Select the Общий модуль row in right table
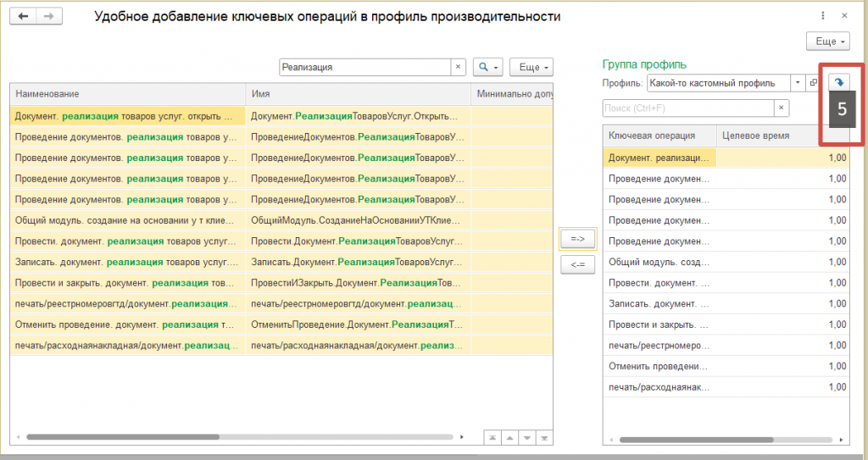The image size is (868, 460). pyautogui.click(x=659, y=262)
